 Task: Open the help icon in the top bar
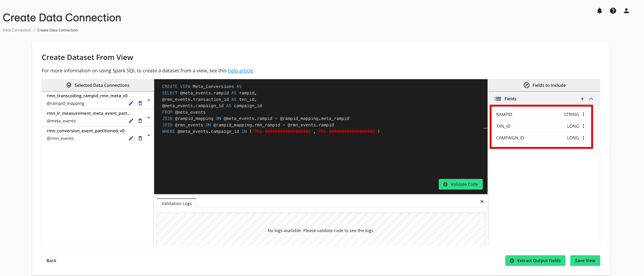[613, 10]
